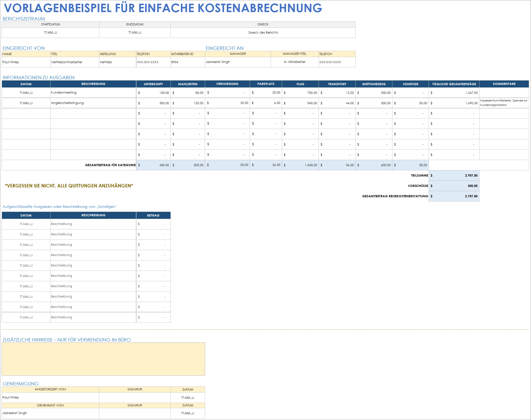Viewport: 531px width, 420px height.
Task: Click the MIETFAHRZEUG column header
Action: tap(374, 84)
